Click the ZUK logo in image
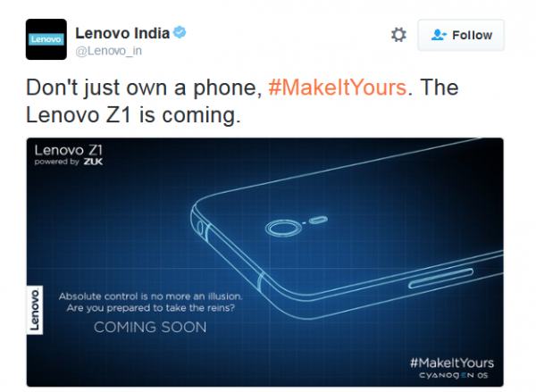The width and height of the screenshot is (536, 392). (93, 162)
